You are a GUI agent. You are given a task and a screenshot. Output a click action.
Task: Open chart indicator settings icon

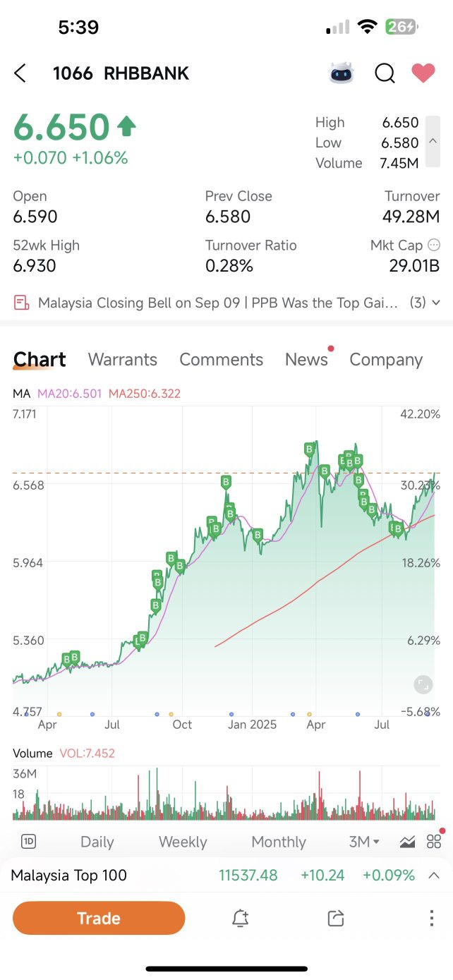click(x=407, y=841)
